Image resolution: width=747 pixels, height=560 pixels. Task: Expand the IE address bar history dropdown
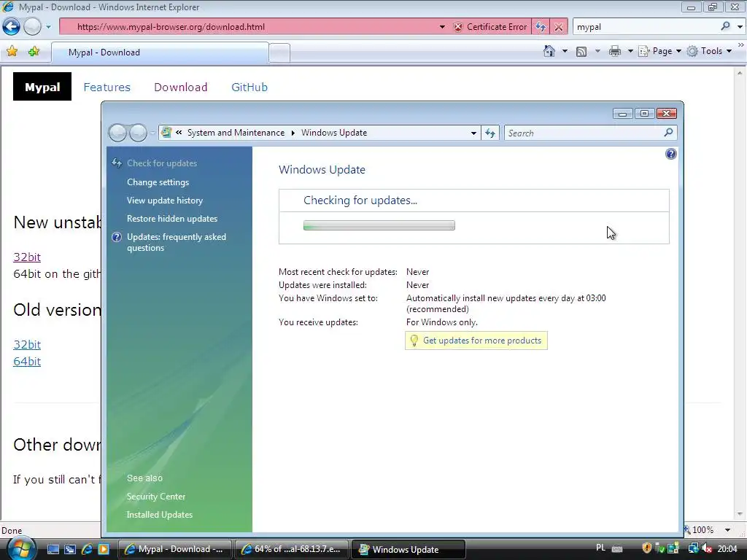[x=442, y=27]
